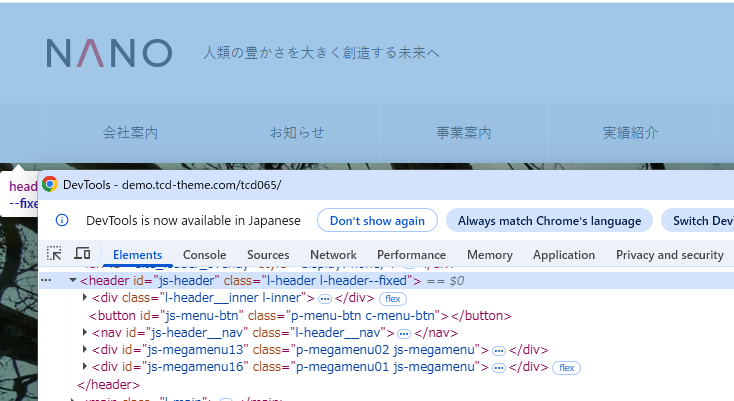Image resolution: width=734 pixels, height=401 pixels.
Task: Click the NANO site logo
Action: pos(108,53)
